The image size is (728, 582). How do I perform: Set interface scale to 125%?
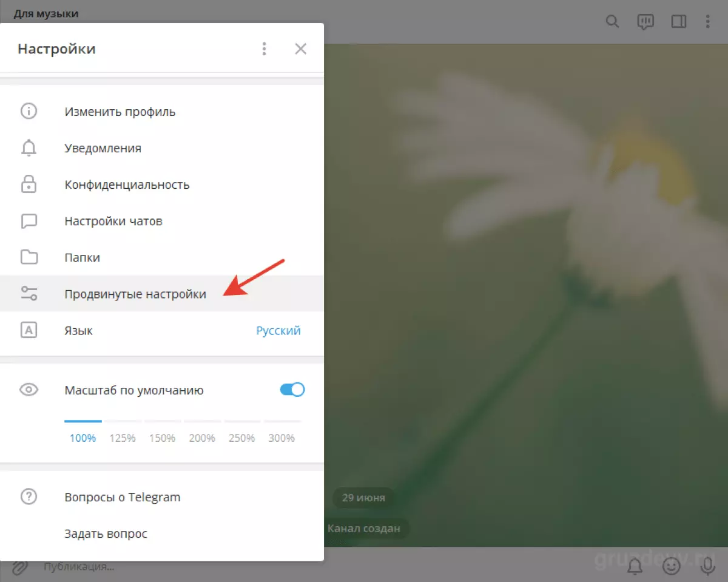123,438
